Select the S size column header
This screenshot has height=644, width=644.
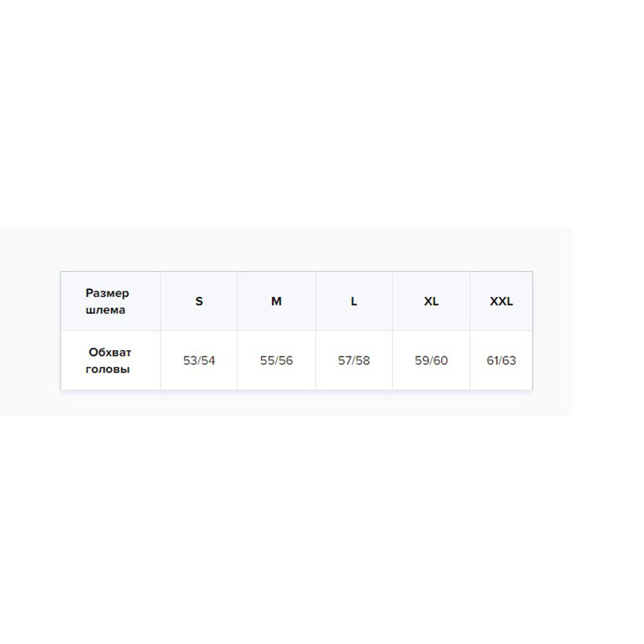[199, 301]
